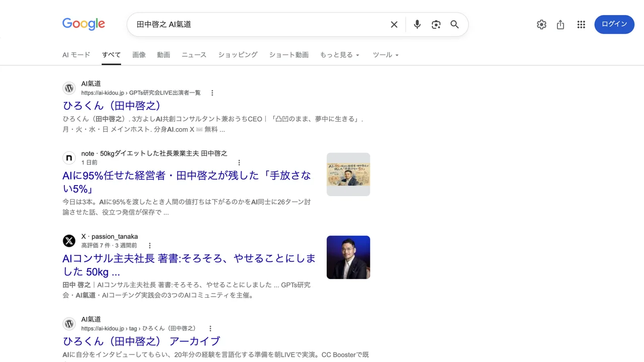The height and width of the screenshot is (362, 644).
Task: Click X · passion_tanaka source text
Action: coord(110,236)
